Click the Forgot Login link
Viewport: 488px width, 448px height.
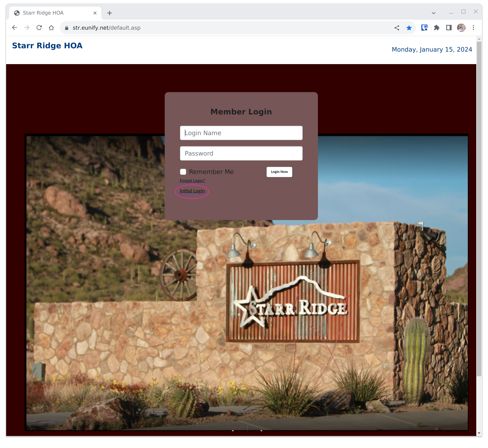pyautogui.click(x=192, y=181)
